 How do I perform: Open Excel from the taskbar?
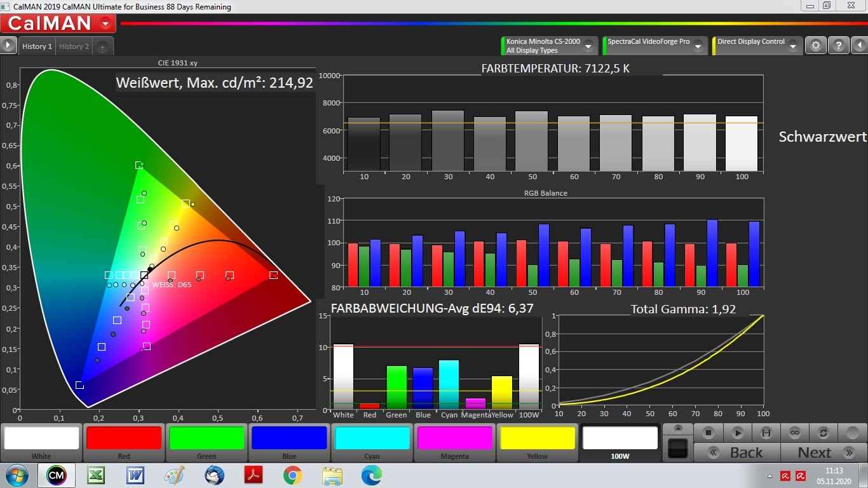pos(96,475)
